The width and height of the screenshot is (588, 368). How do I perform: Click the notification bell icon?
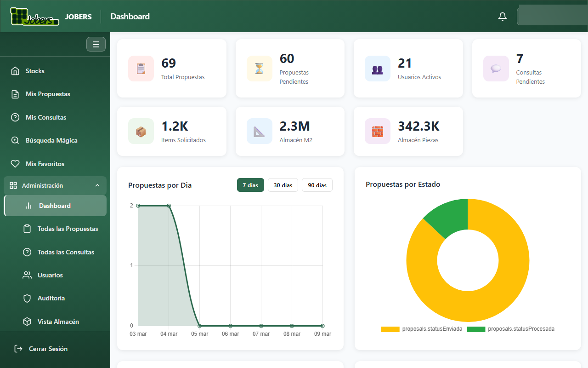pyautogui.click(x=502, y=16)
